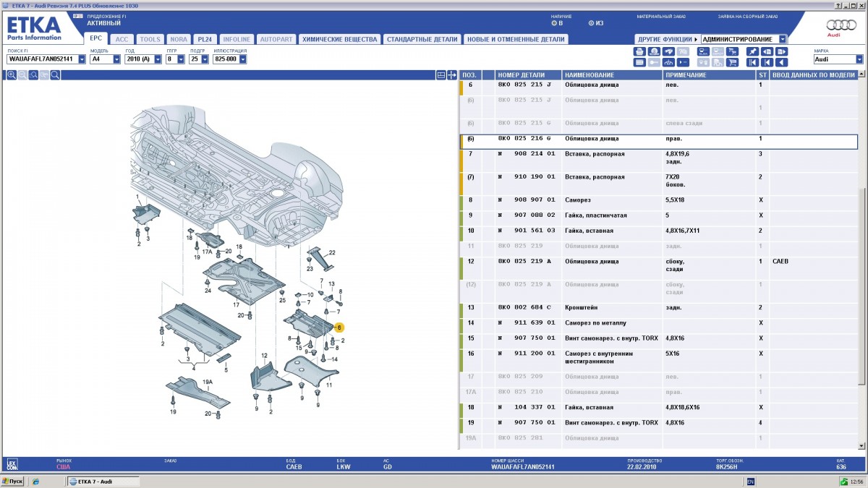This screenshot has width=868, height=488.
Task: Select row 8K0 825 216 G Облицовка днища
Action: pos(659,142)
